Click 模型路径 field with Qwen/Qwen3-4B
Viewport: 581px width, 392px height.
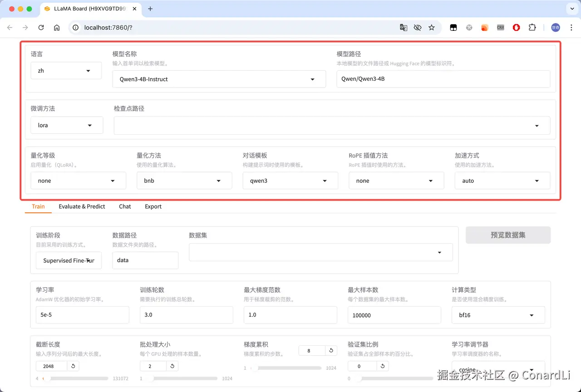pyautogui.click(x=443, y=79)
